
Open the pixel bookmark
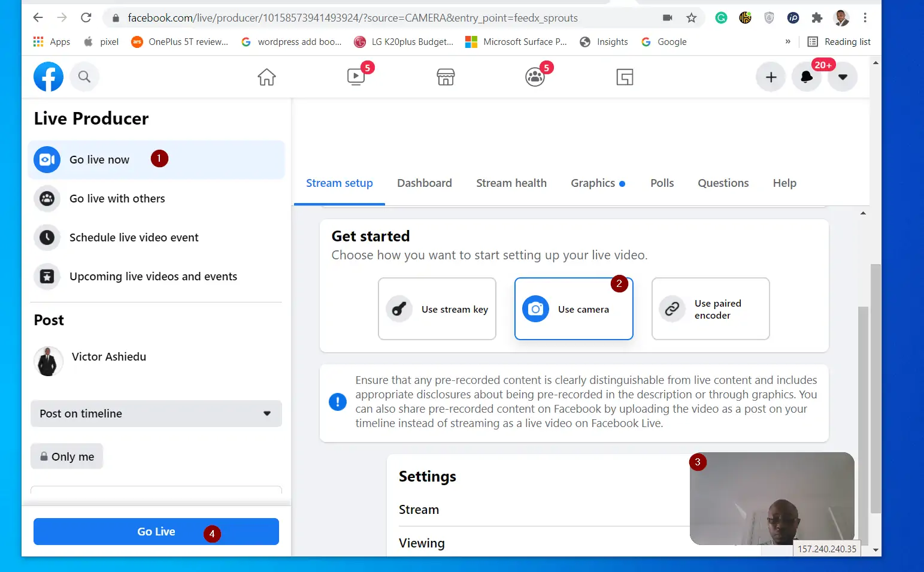(101, 42)
